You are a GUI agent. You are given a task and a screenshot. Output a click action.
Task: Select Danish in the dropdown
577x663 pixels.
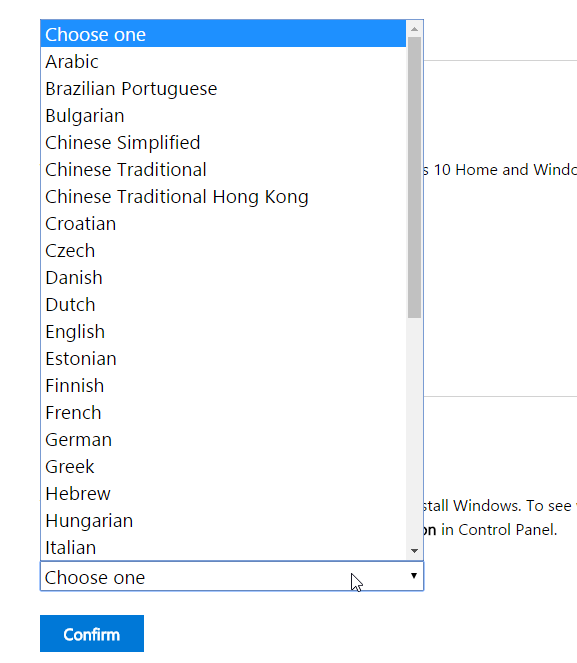(x=223, y=278)
